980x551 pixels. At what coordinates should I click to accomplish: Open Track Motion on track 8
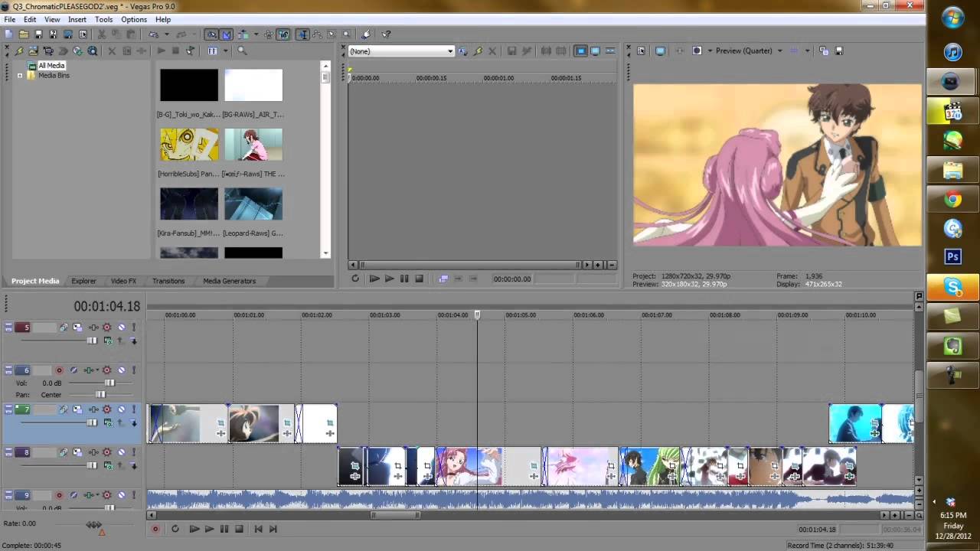click(77, 452)
